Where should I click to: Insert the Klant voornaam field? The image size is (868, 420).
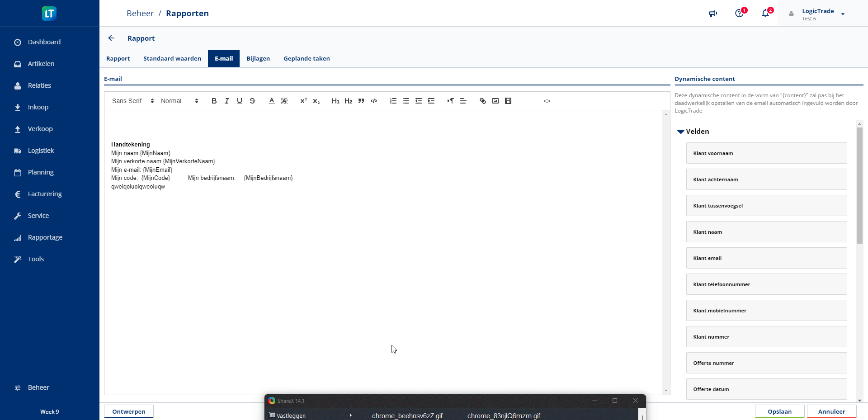766,153
